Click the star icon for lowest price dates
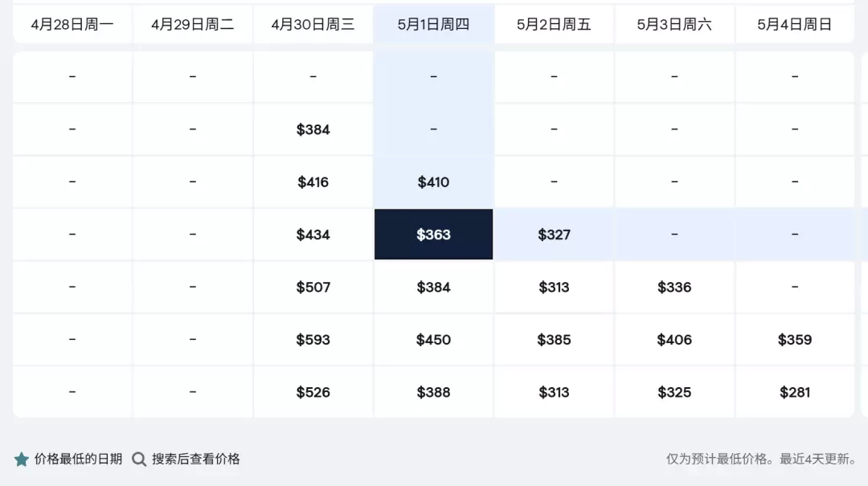The height and width of the screenshot is (486, 868). (x=22, y=459)
